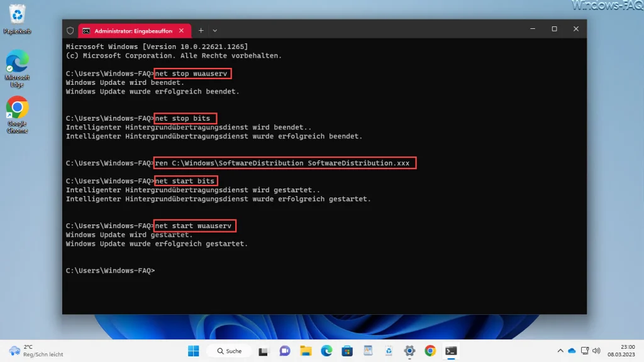Open Task View from the taskbar
This screenshot has width=644, height=362.
[264, 351]
